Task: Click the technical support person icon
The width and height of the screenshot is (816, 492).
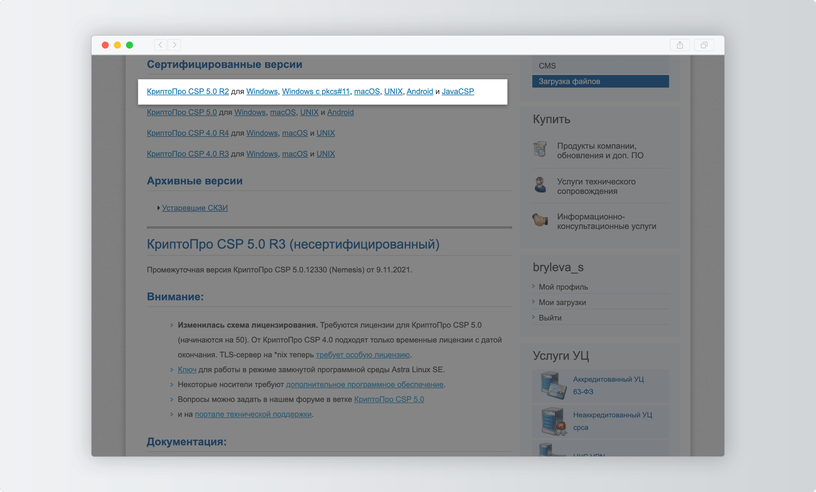Action: [540, 185]
